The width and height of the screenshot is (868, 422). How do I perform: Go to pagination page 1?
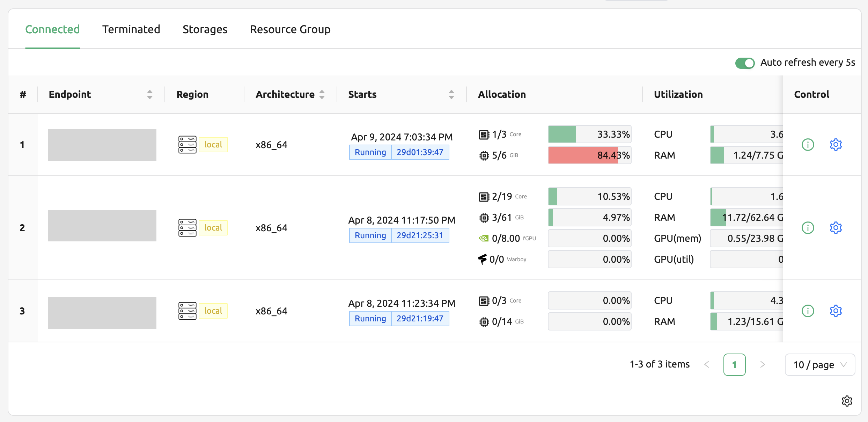tap(734, 365)
